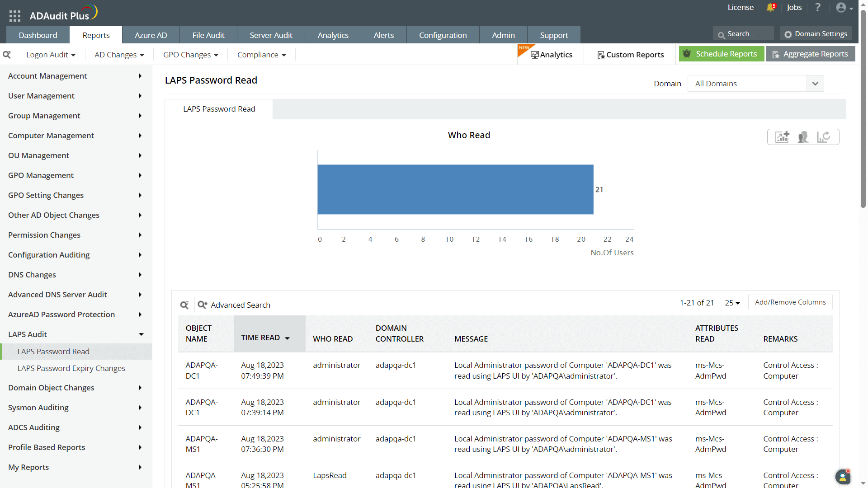Open the notifications bell icon
The height and width of the screenshot is (488, 868).
tap(770, 7)
